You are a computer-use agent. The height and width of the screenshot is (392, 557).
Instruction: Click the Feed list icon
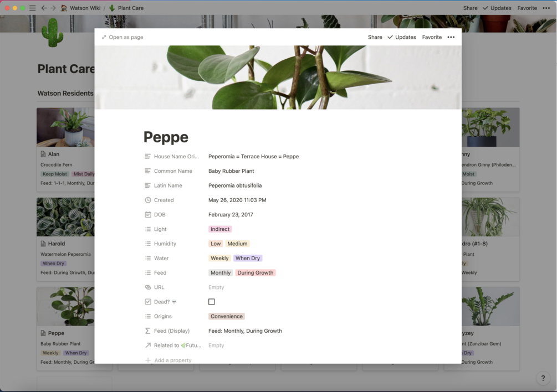[x=148, y=273]
